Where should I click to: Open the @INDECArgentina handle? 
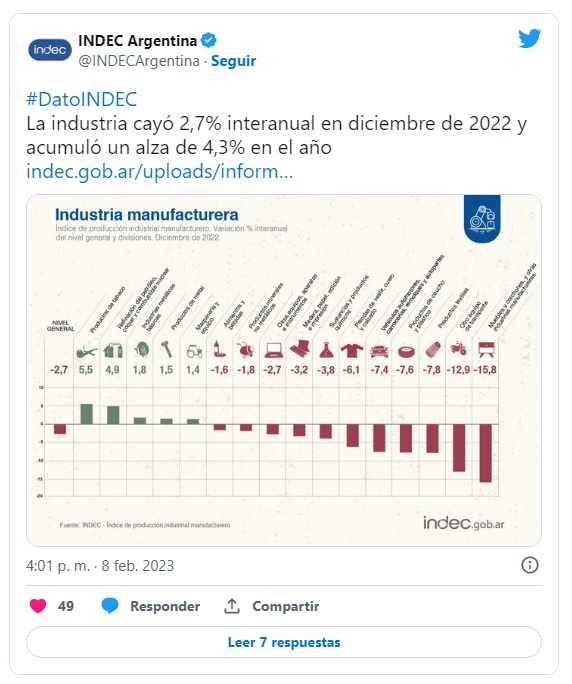coord(139,61)
